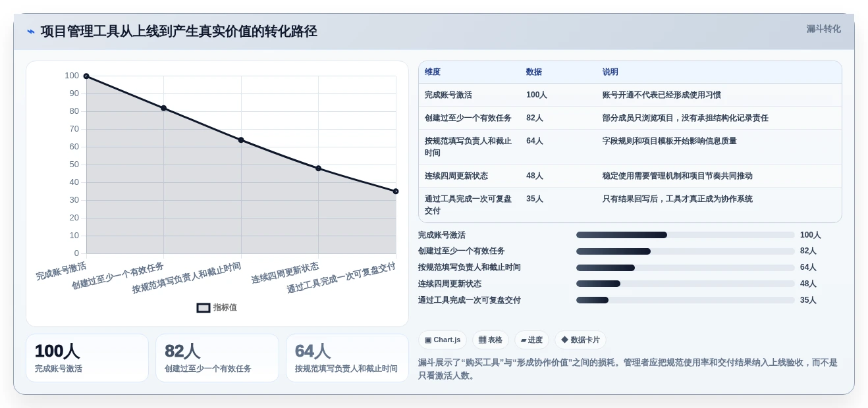Click the note 只有结果回写后，工具才真正成为协作系统
868x408 pixels.
pos(678,199)
